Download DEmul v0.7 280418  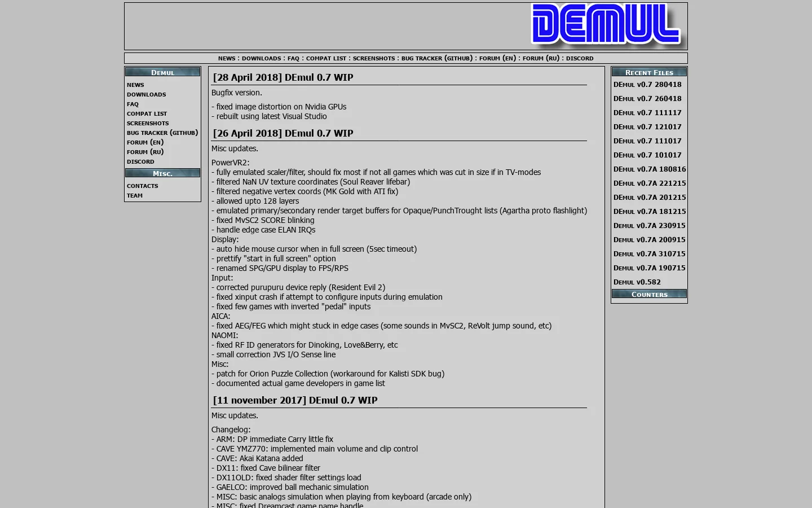click(x=647, y=85)
